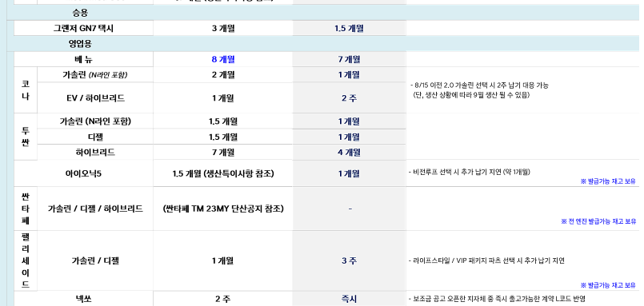The width and height of the screenshot is (644, 306).
Task: Click 7 개월 in the 투싼 하이브리드 row
Action: click(x=223, y=152)
